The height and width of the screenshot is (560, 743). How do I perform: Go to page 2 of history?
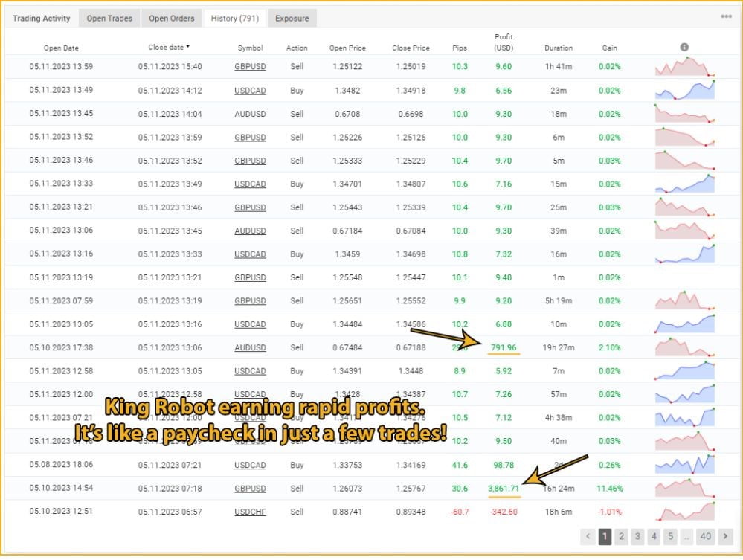point(621,536)
